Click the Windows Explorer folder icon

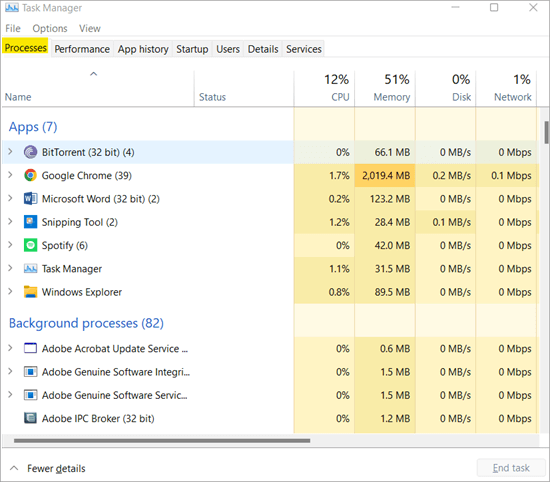[31, 292]
